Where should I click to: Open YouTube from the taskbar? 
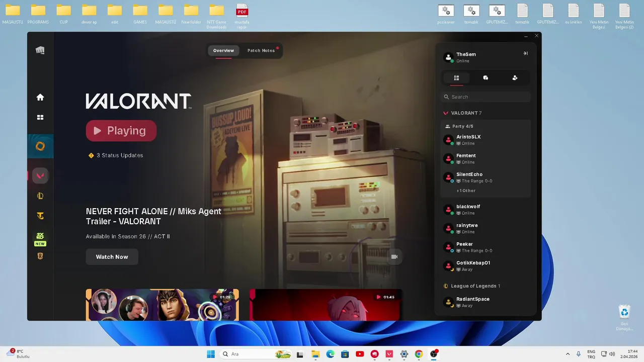pos(360,354)
